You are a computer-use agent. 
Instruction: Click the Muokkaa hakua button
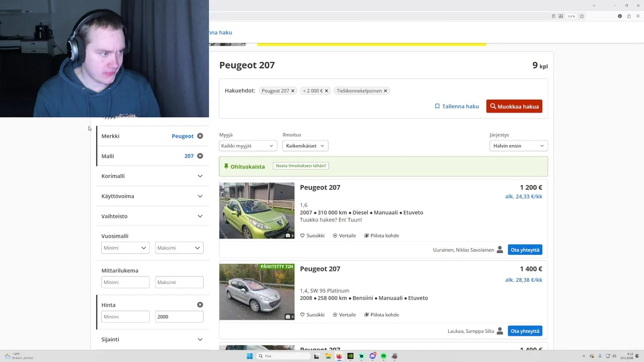514,107
